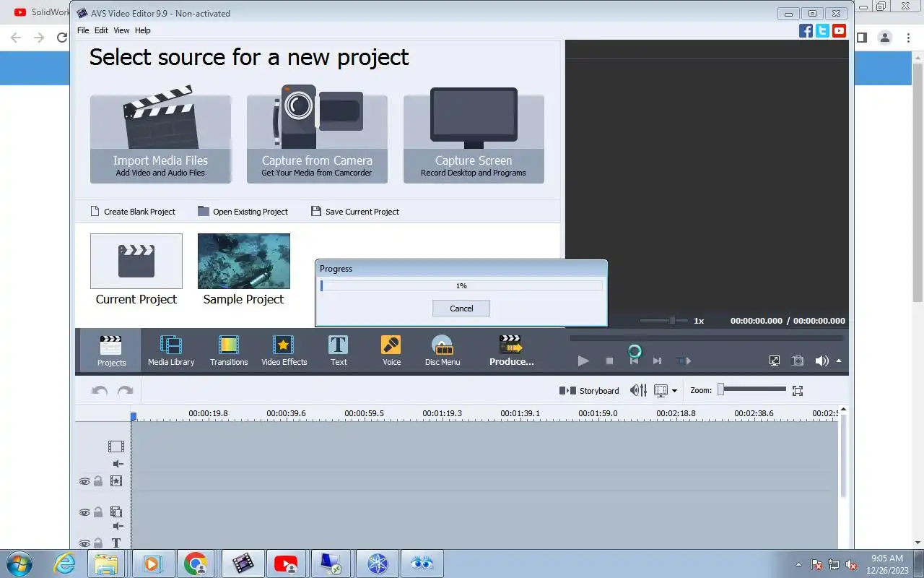
Task: Open the Edit menu
Action: [x=101, y=30]
